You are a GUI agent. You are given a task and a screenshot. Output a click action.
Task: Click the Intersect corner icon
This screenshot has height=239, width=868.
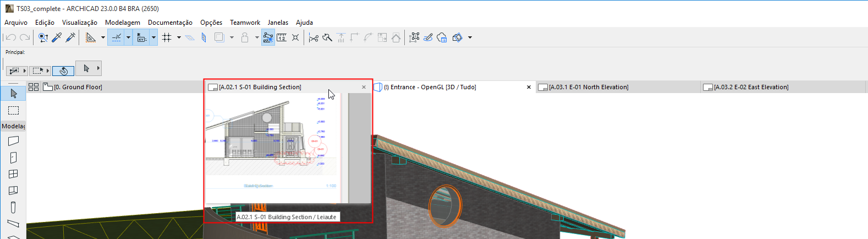[354, 37]
